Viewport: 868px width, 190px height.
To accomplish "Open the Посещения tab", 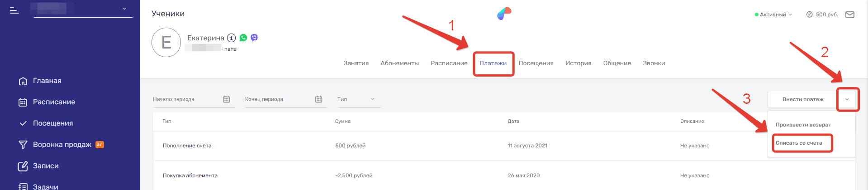I will (536, 63).
